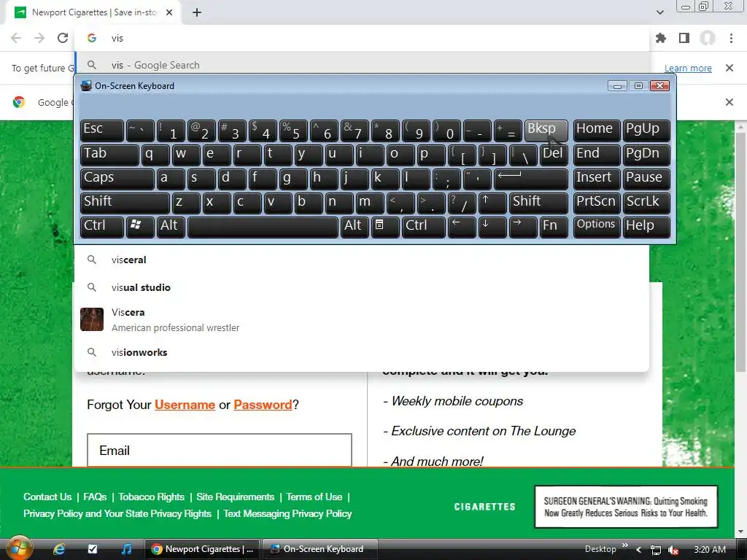Click the Learn more link
The height and width of the screenshot is (560, 747).
point(688,68)
